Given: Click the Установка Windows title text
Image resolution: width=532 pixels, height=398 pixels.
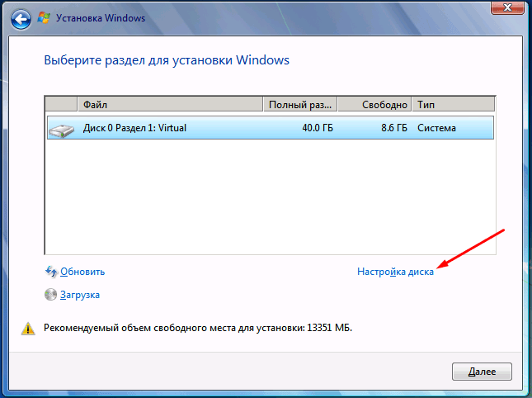Looking at the screenshot, I should click(x=101, y=18).
